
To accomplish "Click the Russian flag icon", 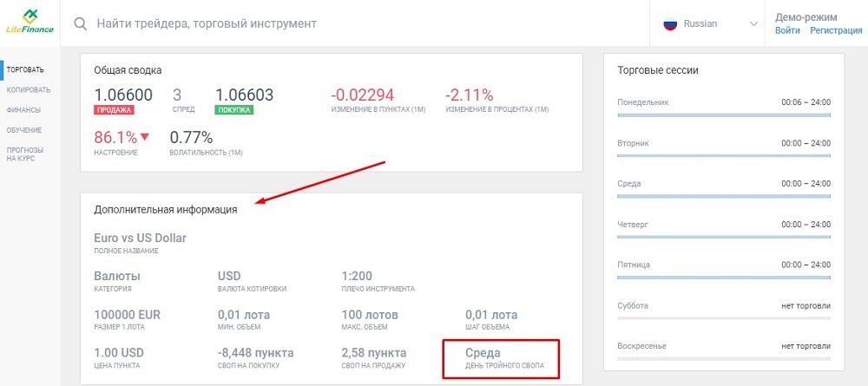I will click(x=670, y=23).
